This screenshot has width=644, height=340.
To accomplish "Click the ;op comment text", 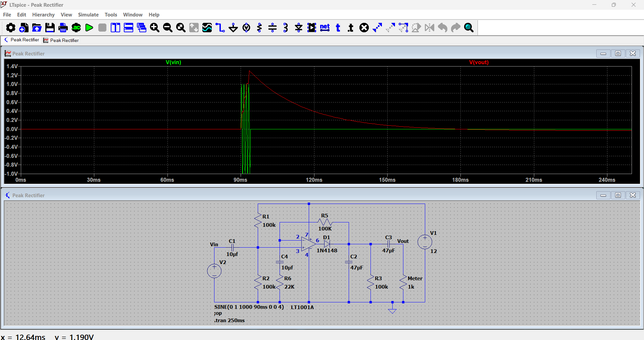I will [x=218, y=313].
